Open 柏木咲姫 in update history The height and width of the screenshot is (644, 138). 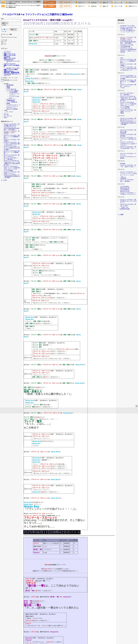click(x=123, y=163)
